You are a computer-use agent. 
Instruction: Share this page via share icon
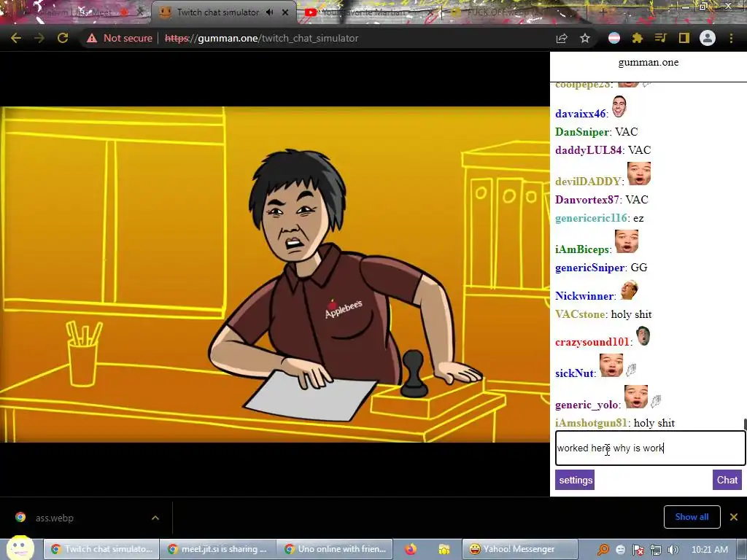coord(562,38)
